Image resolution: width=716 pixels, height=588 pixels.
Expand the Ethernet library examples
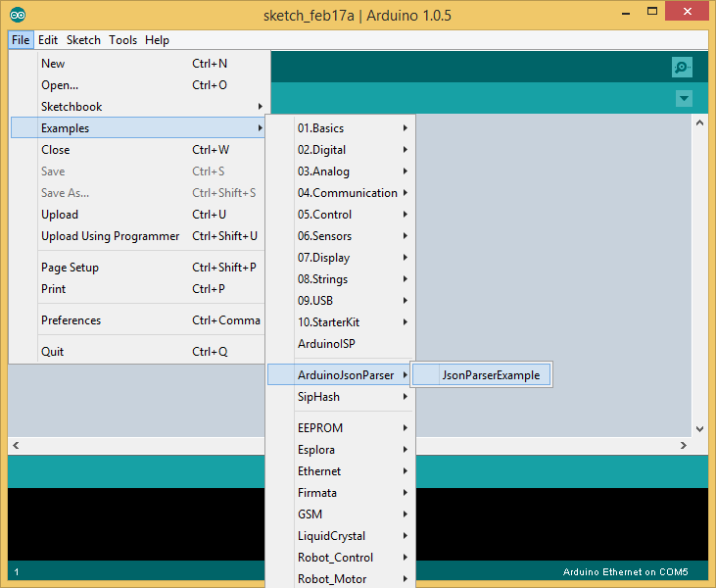click(x=340, y=471)
